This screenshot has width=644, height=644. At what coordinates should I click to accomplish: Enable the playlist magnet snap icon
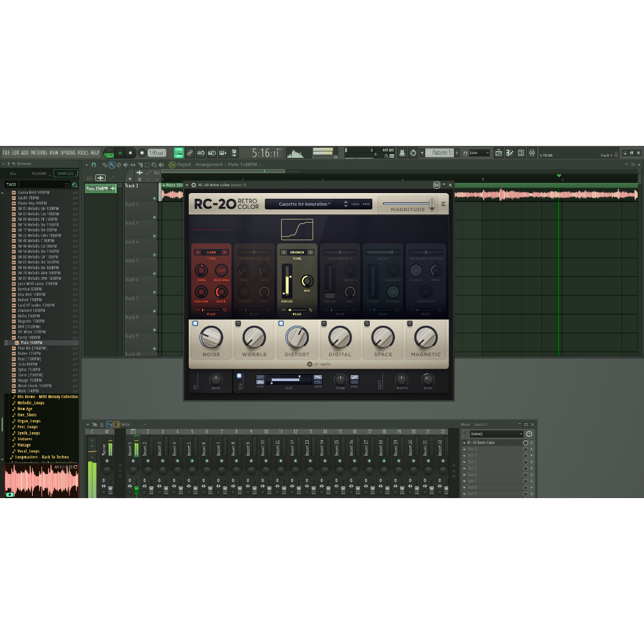click(94, 165)
